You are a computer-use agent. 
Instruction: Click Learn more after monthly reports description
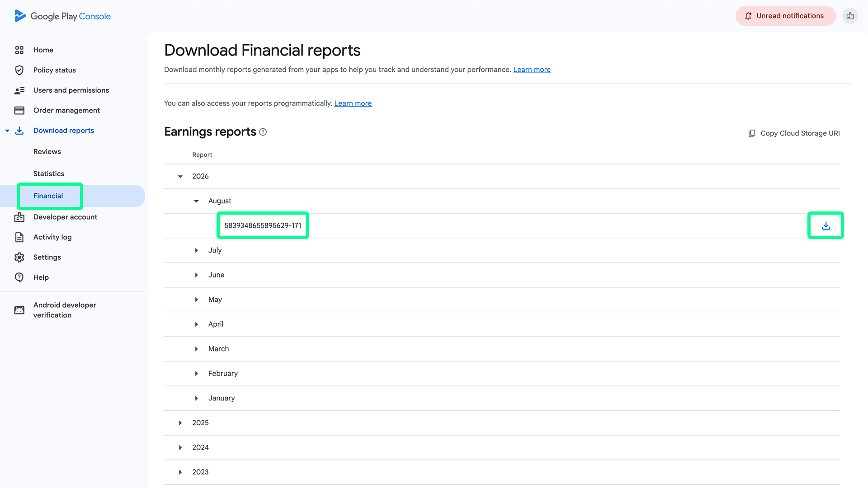532,70
